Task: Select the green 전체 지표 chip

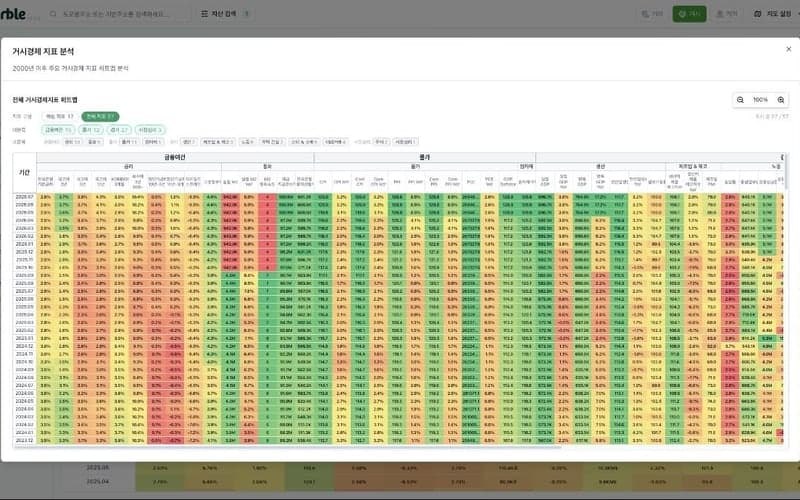Action: click(101, 117)
